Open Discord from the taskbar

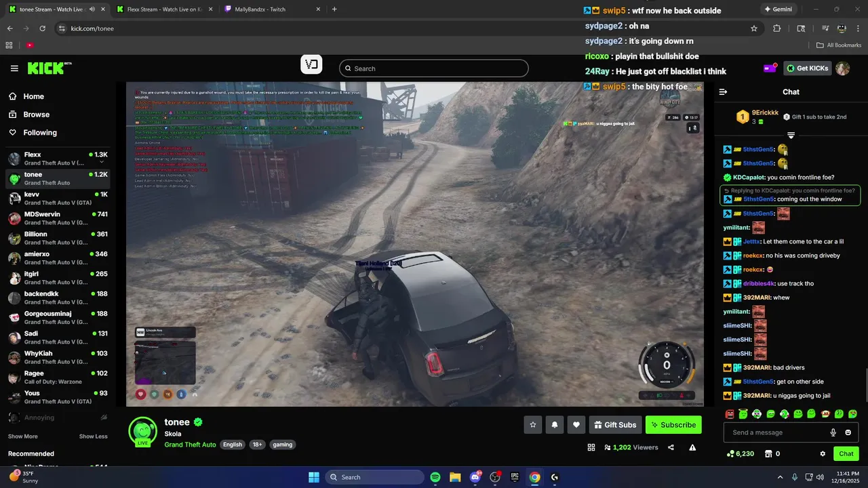click(x=475, y=477)
